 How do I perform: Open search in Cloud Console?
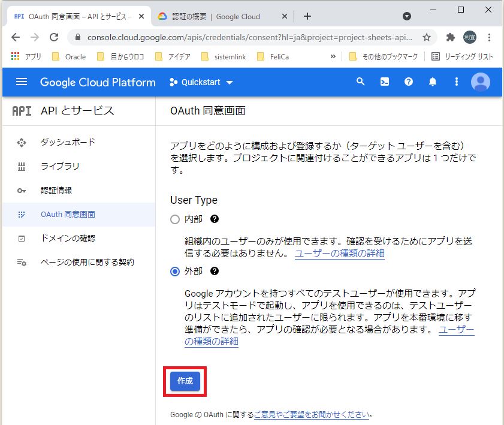360,82
